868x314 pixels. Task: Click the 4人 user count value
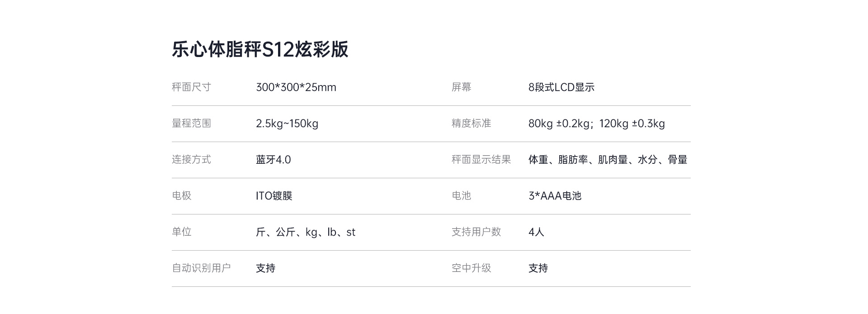[536, 232]
